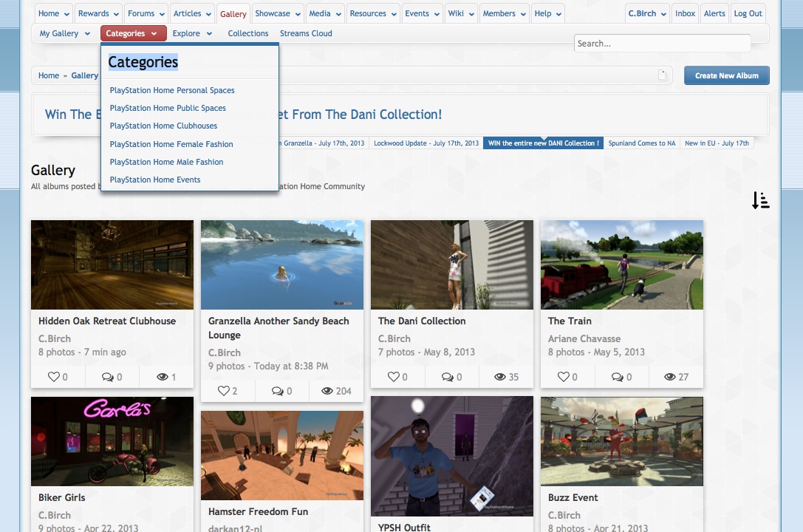Click views eye icon showing 27
The height and width of the screenshot is (532, 803).
pyautogui.click(x=670, y=377)
